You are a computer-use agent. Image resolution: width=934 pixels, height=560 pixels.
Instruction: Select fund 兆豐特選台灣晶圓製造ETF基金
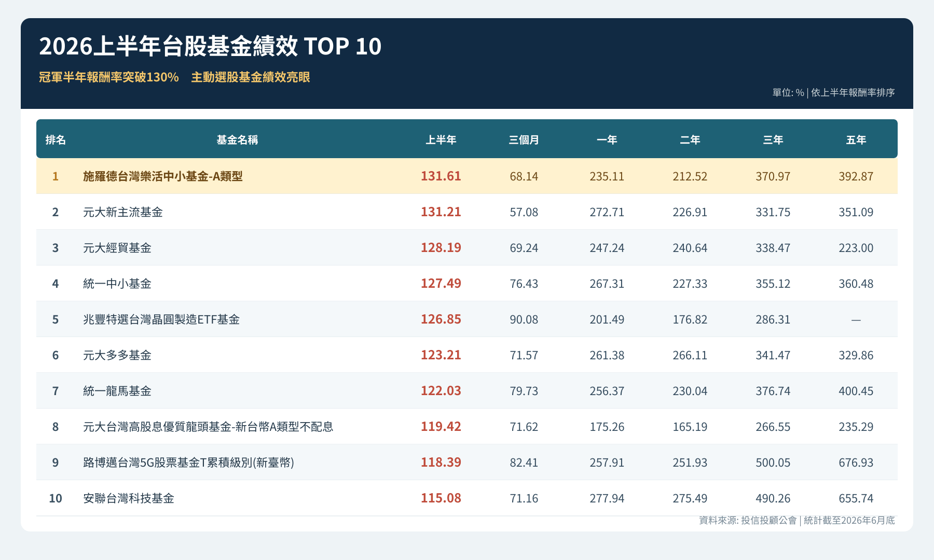coord(161,319)
